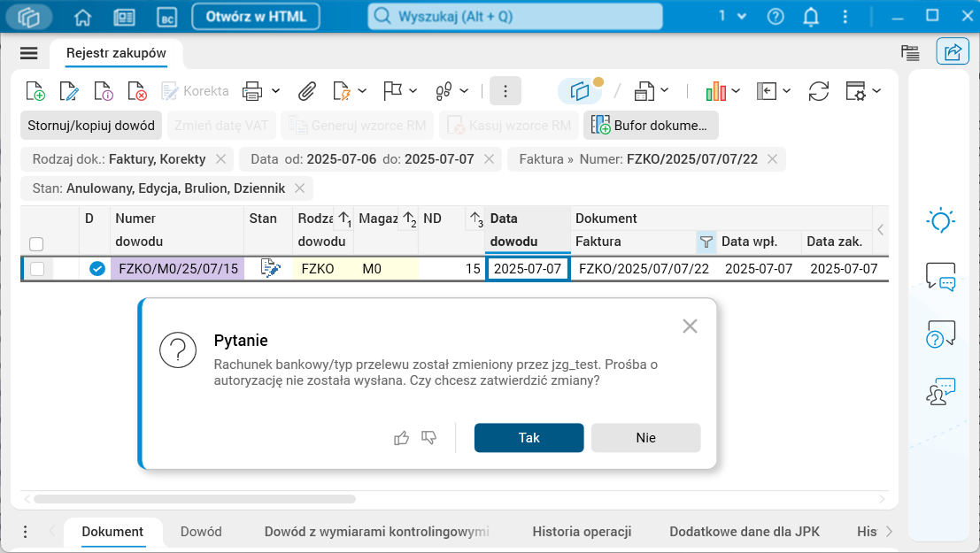The width and height of the screenshot is (980, 553).
Task: Click the share icon top right
Action: tap(953, 52)
